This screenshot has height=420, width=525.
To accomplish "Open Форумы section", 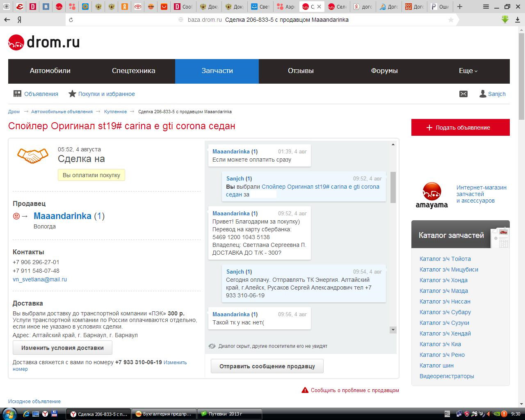I will (x=384, y=71).
